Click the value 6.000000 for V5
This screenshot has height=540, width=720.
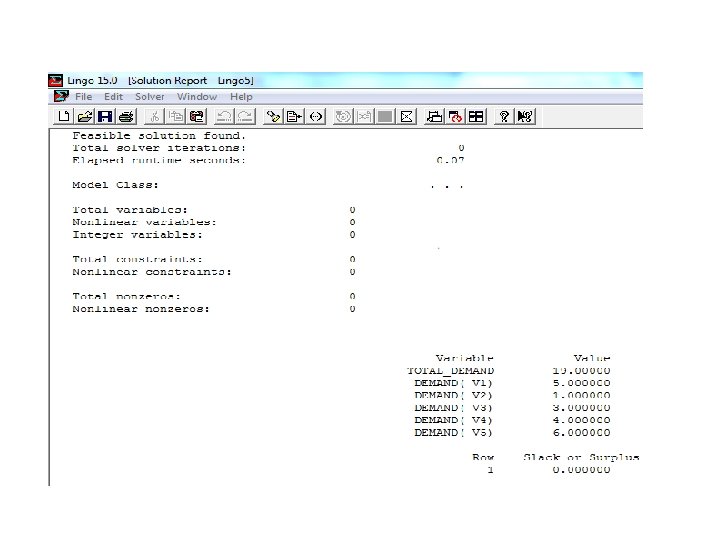pos(581,433)
